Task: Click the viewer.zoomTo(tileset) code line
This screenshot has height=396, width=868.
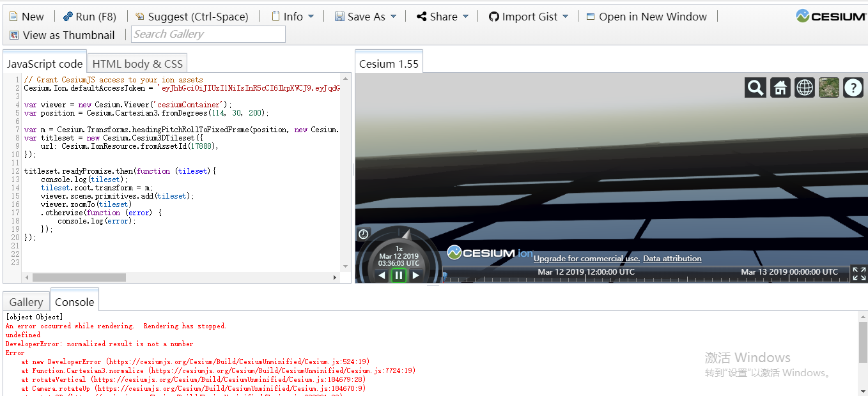Action: point(85,204)
